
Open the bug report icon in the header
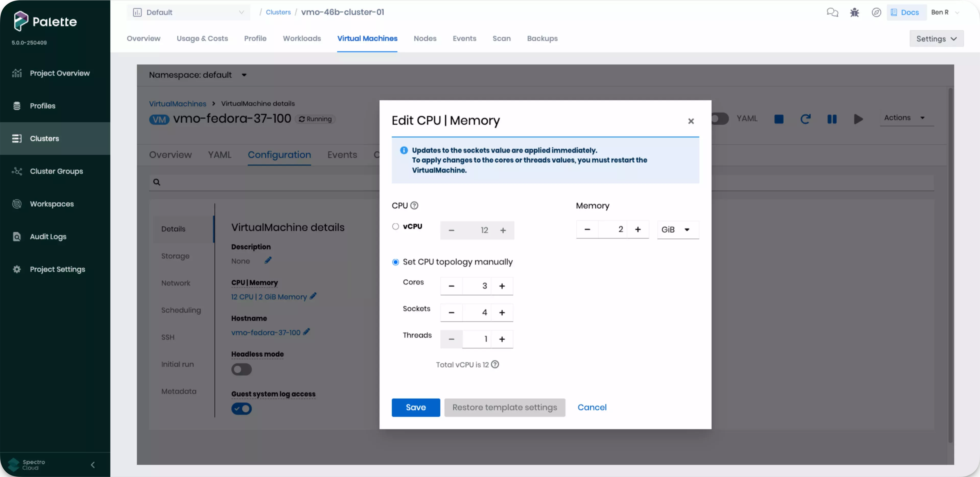[x=854, y=12]
